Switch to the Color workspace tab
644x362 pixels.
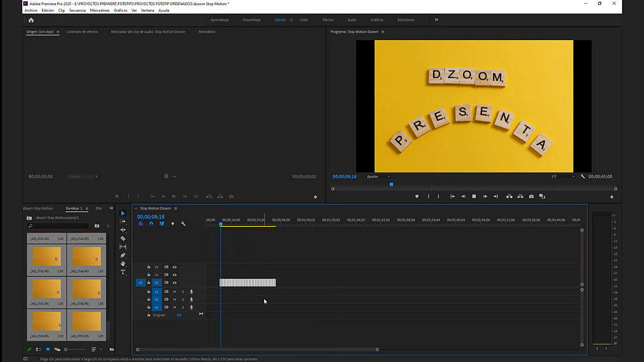pos(304,20)
